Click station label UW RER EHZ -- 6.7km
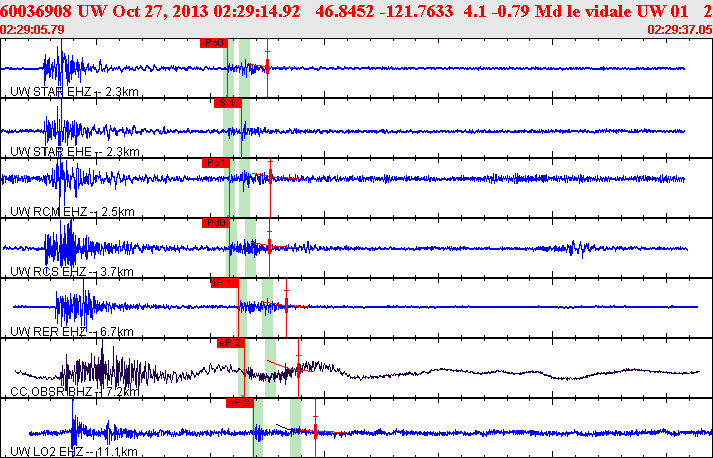The height and width of the screenshot is (458, 713). coord(72,332)
